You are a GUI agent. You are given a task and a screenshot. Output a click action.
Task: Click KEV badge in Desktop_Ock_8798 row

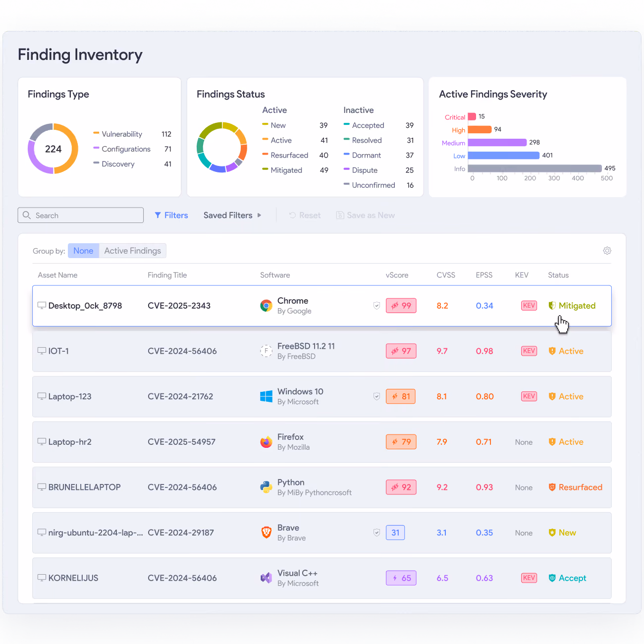point(529,306)
